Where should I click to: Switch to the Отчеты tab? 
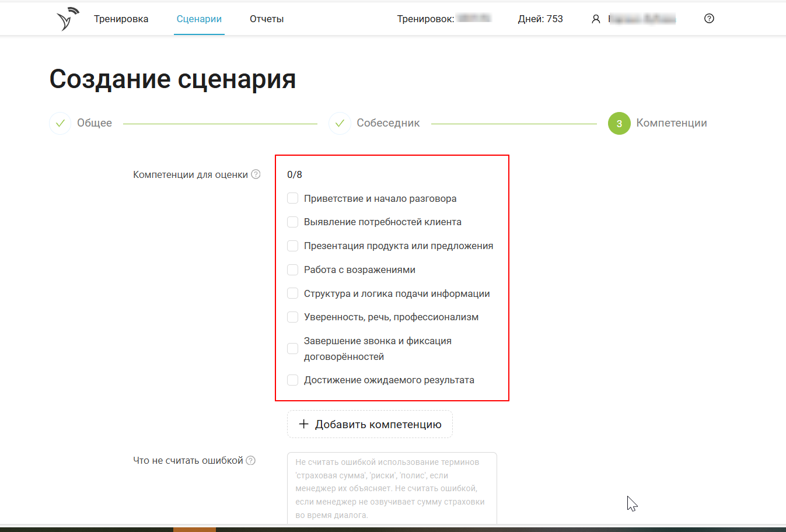tap(267, 19)
